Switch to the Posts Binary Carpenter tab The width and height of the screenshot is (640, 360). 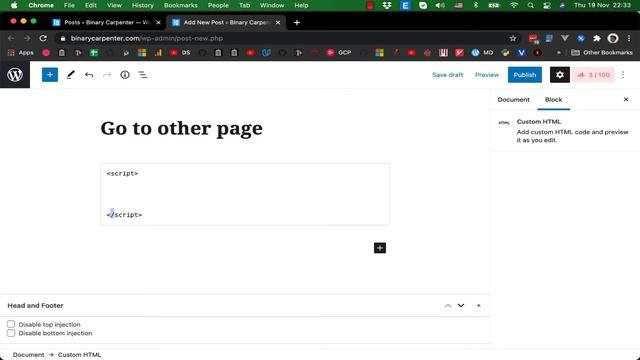pyautogui.click(x=106, y=22)
